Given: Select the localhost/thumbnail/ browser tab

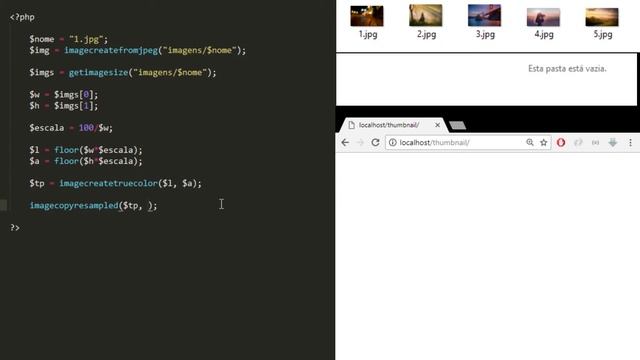Looking at the screenshot, I should click(392, 125).
